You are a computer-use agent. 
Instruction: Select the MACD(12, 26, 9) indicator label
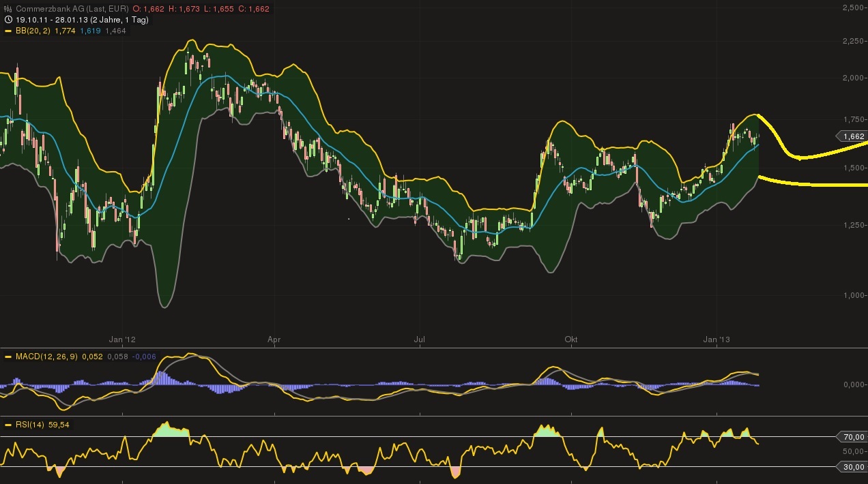48,357
